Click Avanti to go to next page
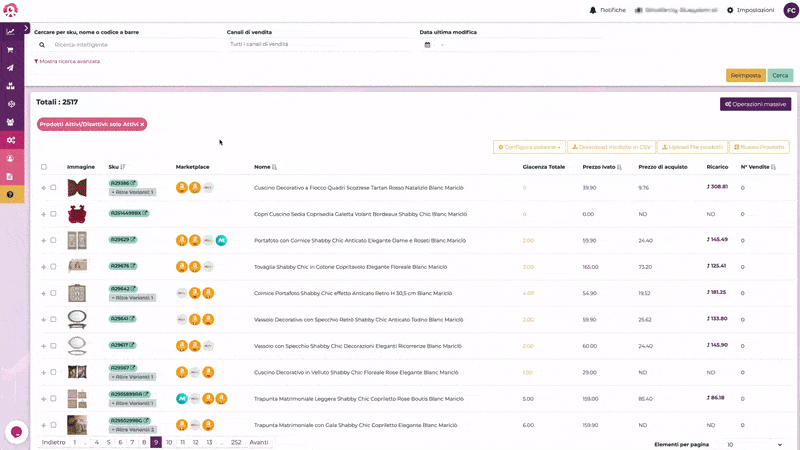This screenshot has width=800, height=450. pos(258,442)
